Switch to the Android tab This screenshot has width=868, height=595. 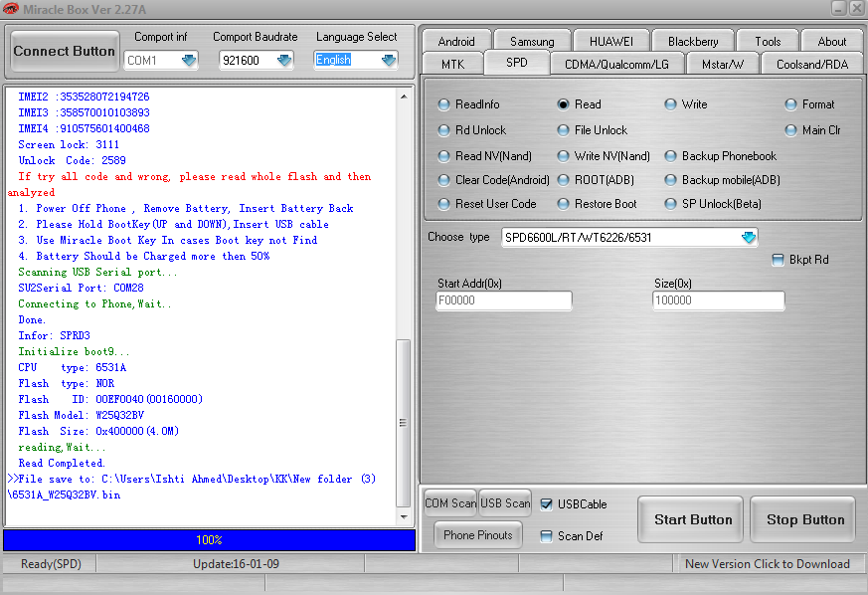tap(456, 42)
